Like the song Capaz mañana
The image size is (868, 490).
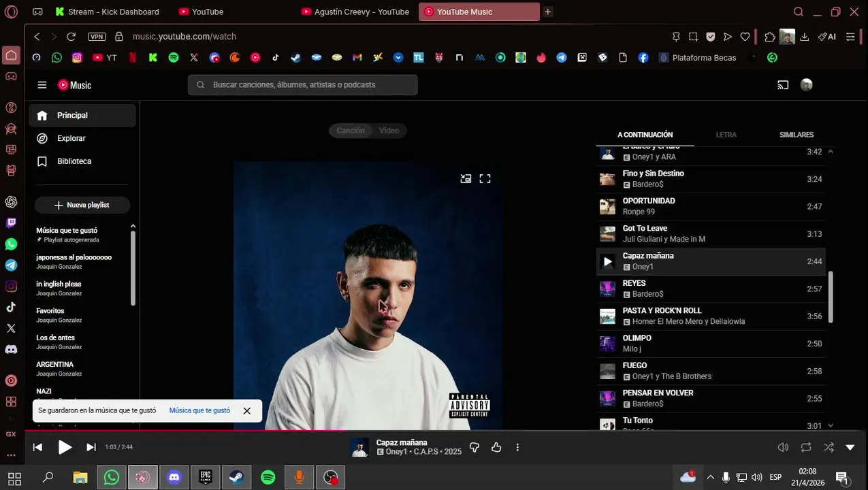(496, 447)
